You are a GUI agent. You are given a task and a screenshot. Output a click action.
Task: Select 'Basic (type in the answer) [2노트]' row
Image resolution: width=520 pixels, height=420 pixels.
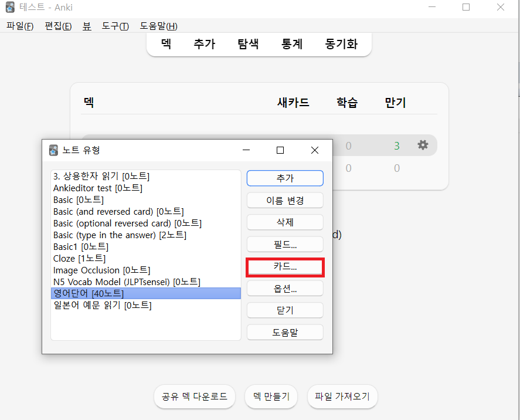point(146,235)
